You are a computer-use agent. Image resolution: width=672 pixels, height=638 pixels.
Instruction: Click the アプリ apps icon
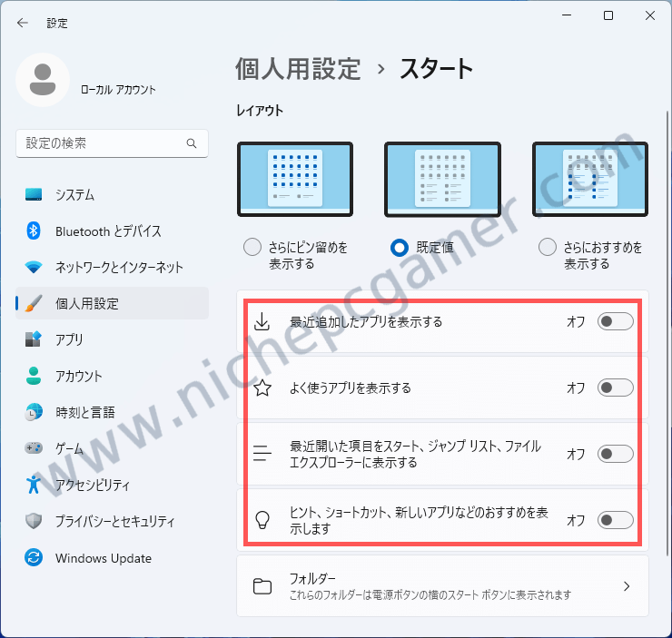click(34, 339)
